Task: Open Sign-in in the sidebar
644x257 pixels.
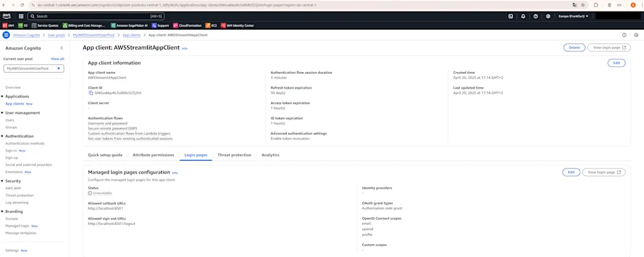Action: (11, 150)
